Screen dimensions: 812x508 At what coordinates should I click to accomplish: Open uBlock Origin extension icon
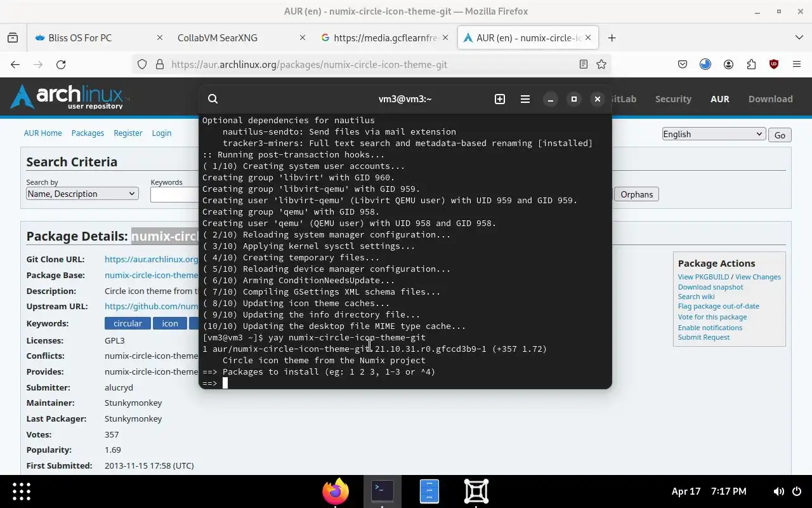pyautogui.click(x=774, y=64)
